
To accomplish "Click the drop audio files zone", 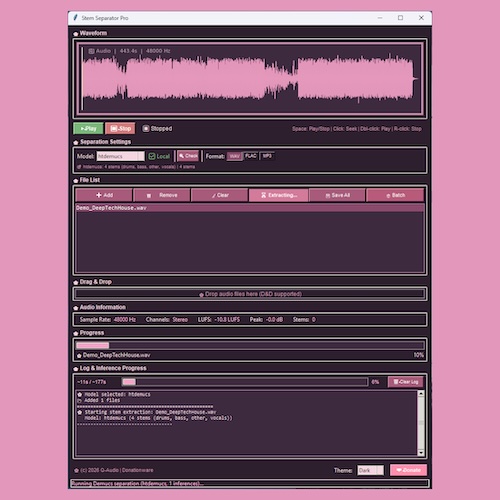I will (x=250, y=294).
